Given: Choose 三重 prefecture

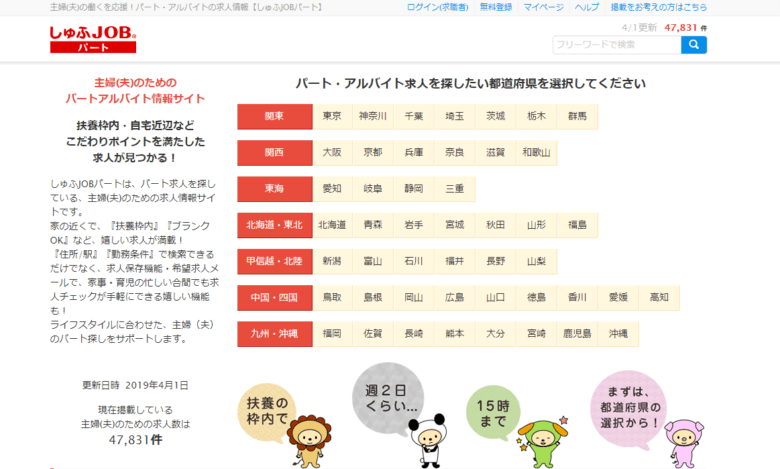Looking at the screenshot, I should click(x=455, y=189).
